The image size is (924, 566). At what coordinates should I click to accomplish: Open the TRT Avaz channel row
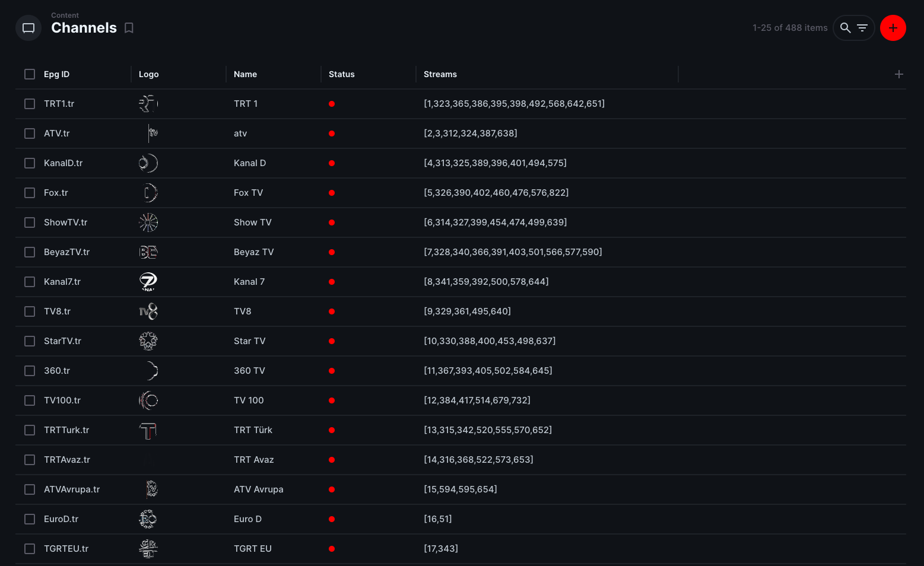[x=253, y=460]
